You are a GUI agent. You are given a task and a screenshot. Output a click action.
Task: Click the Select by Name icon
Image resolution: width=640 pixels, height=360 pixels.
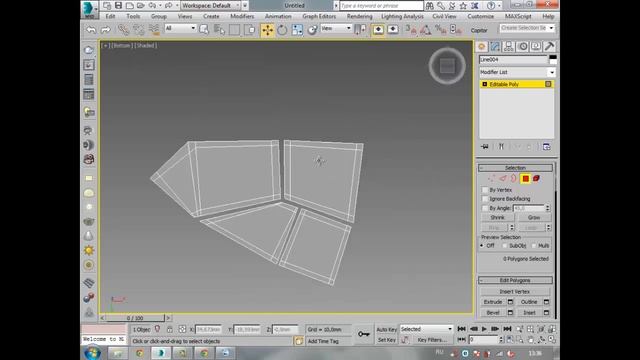click(x=219, y=29)
